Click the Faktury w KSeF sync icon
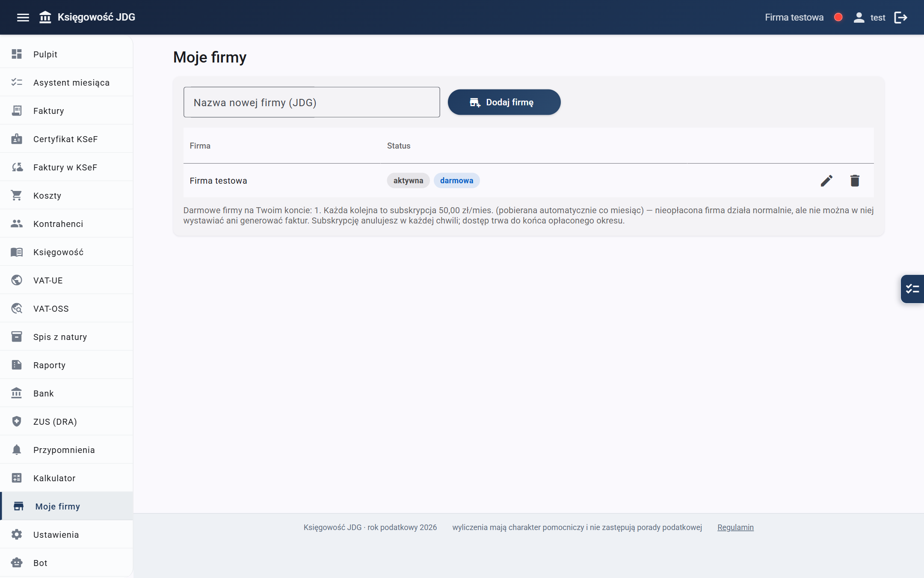The width and height of the screenshot is (924, 578). (x=17, y=167)
